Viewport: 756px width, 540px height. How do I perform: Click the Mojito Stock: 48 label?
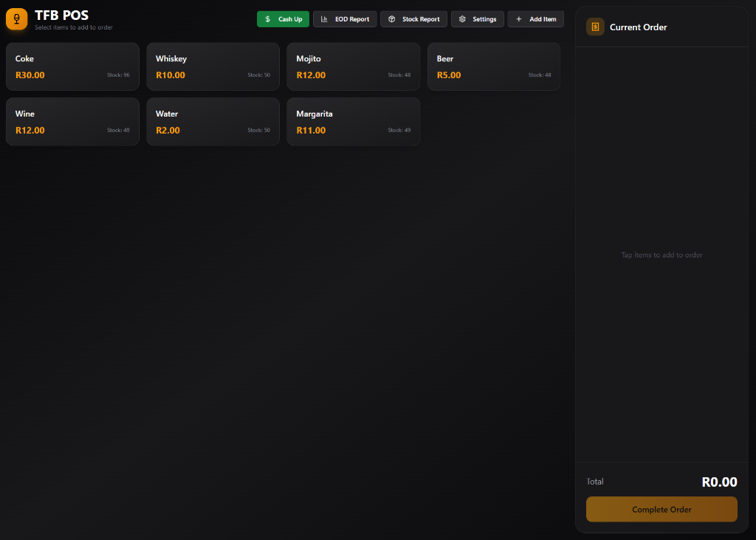point(399,75)
